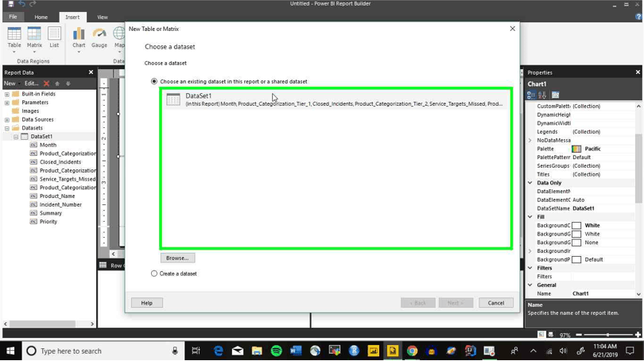The height and width of the screenshot is (361, 644).
Task: Click the Palette Pacific color swatch
Action: [576, 149]
